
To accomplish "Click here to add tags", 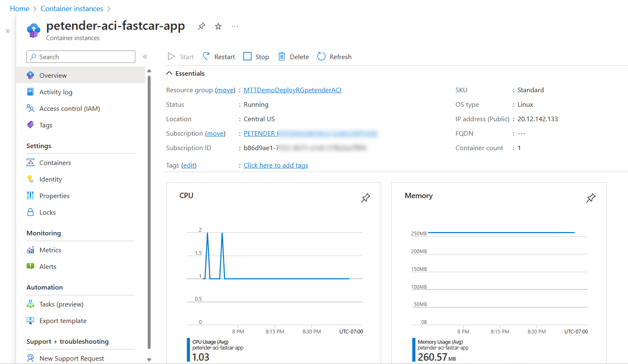I will (276, 165).
